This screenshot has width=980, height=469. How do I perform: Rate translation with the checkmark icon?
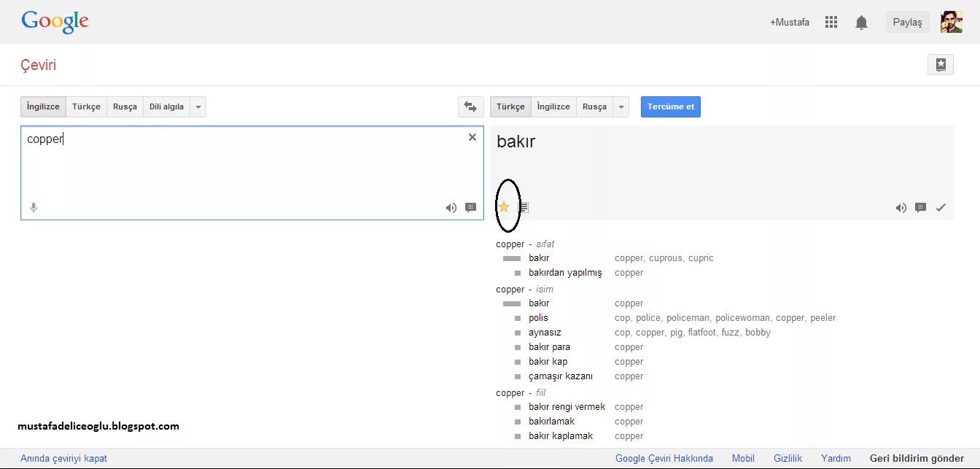point(941,208)
